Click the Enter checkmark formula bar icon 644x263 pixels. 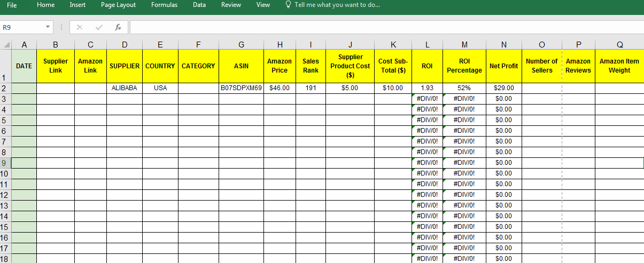99,27
